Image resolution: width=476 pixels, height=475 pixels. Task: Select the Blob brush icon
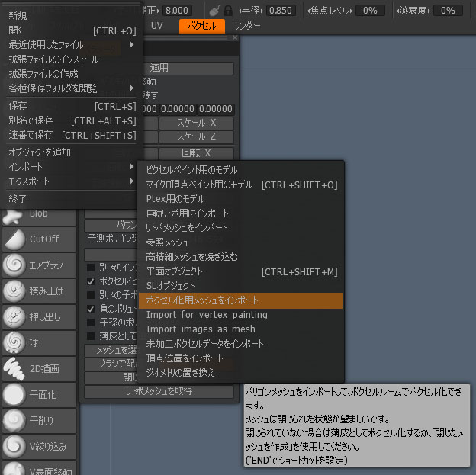pos(13,216)
